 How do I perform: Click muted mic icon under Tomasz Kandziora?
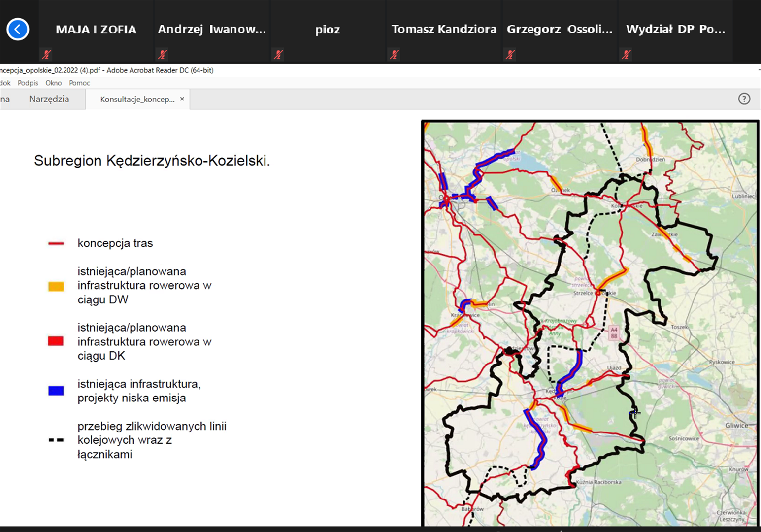pyautogui.click(x=395, y=54)
